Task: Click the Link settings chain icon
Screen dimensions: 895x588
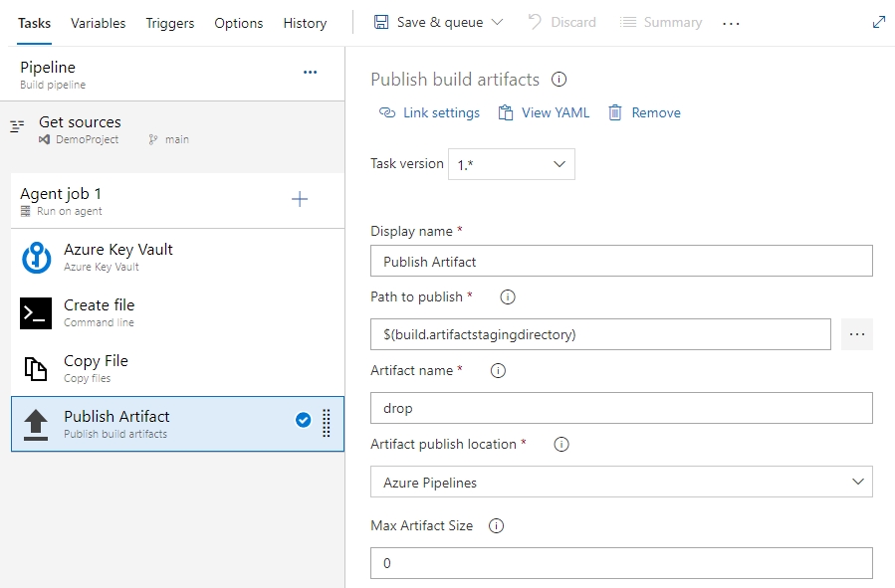Action: (387, 112)
